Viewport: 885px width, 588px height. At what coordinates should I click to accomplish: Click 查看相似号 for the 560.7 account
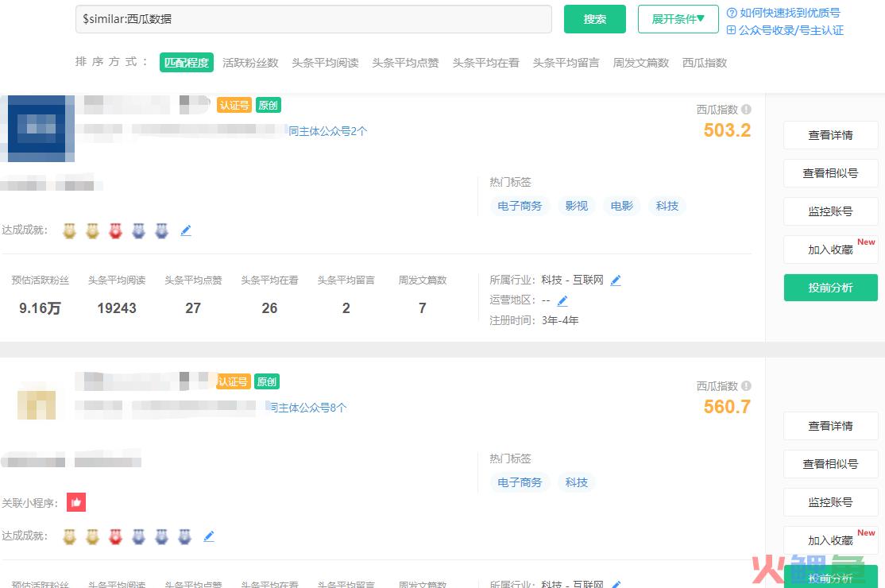(830, 464)
